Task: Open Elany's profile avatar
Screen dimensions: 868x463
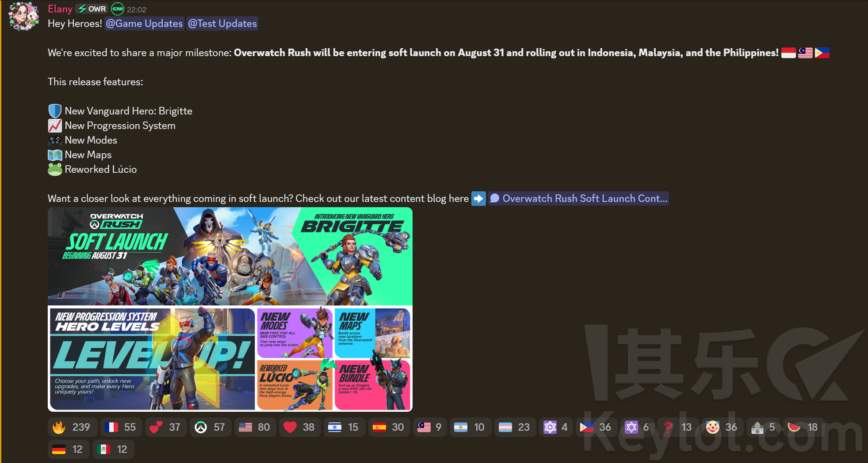Action: (x=24, y=16)
